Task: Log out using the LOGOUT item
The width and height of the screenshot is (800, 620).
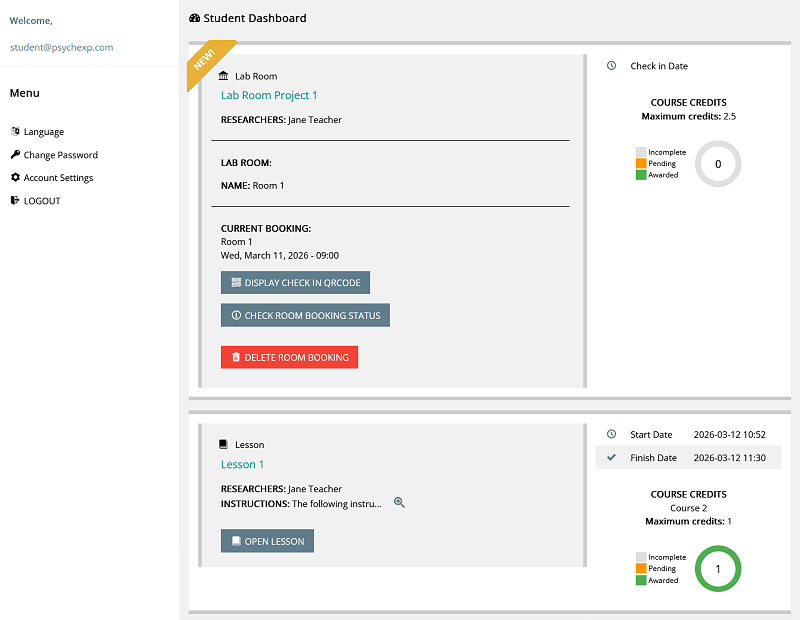Action: 41,201
